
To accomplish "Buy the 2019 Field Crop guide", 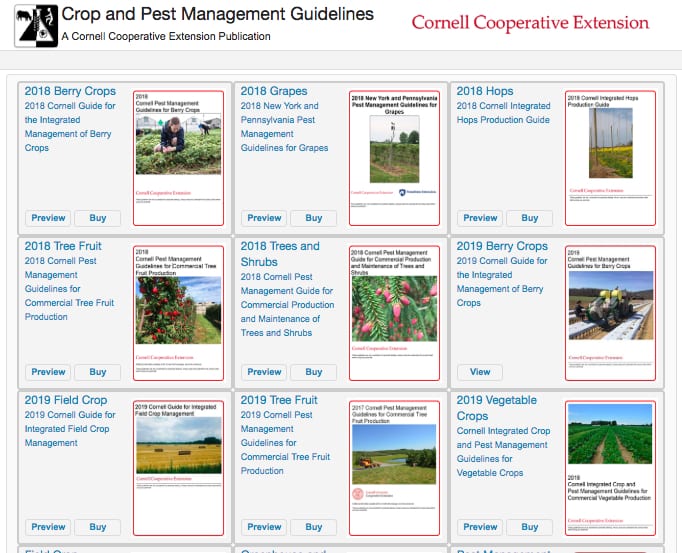I will [x=98, y=527].
